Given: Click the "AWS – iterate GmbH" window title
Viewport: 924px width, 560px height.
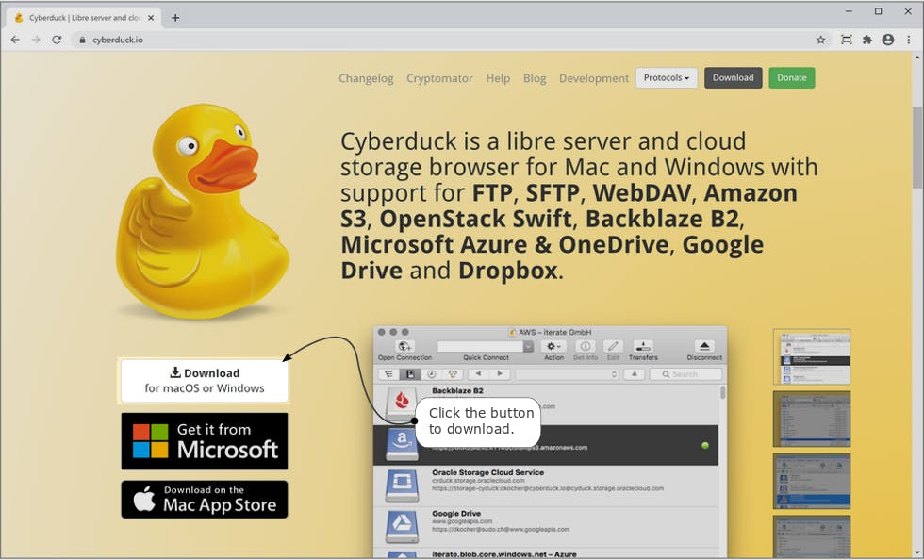Looking at the screenshot, I should (x=554, y=332).
